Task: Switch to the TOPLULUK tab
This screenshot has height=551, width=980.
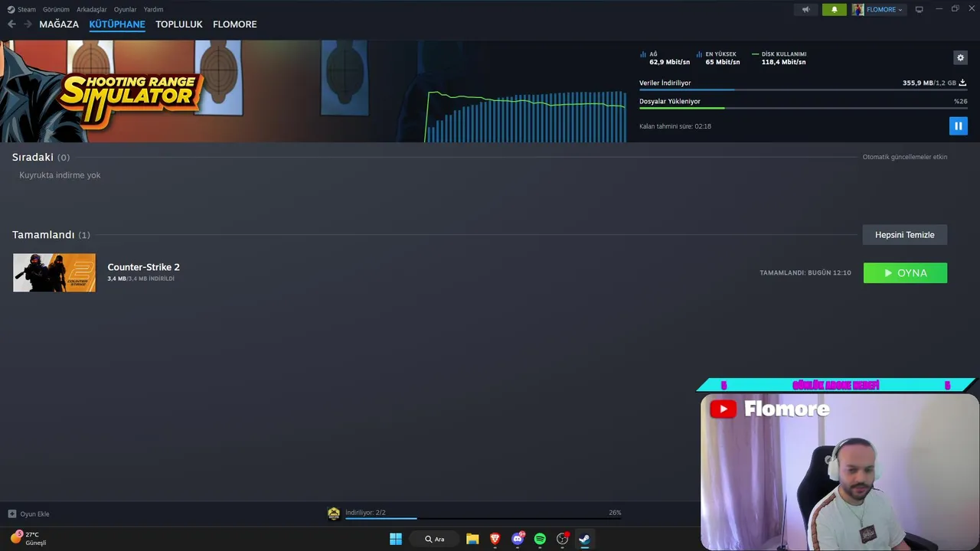Action: [x=179, y=24]
